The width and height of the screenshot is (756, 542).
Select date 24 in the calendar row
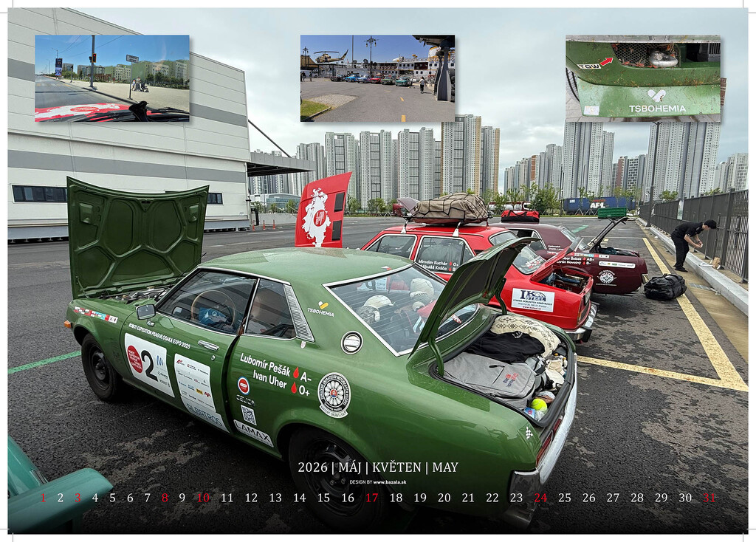tap(540, 498)
